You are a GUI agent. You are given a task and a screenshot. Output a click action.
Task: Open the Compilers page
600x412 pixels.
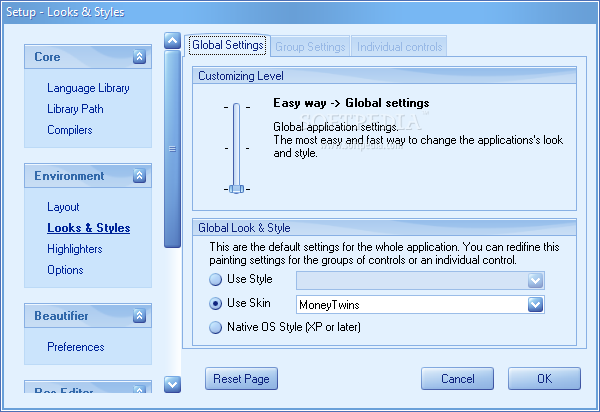pyautogui.click(x=70, y=130)
